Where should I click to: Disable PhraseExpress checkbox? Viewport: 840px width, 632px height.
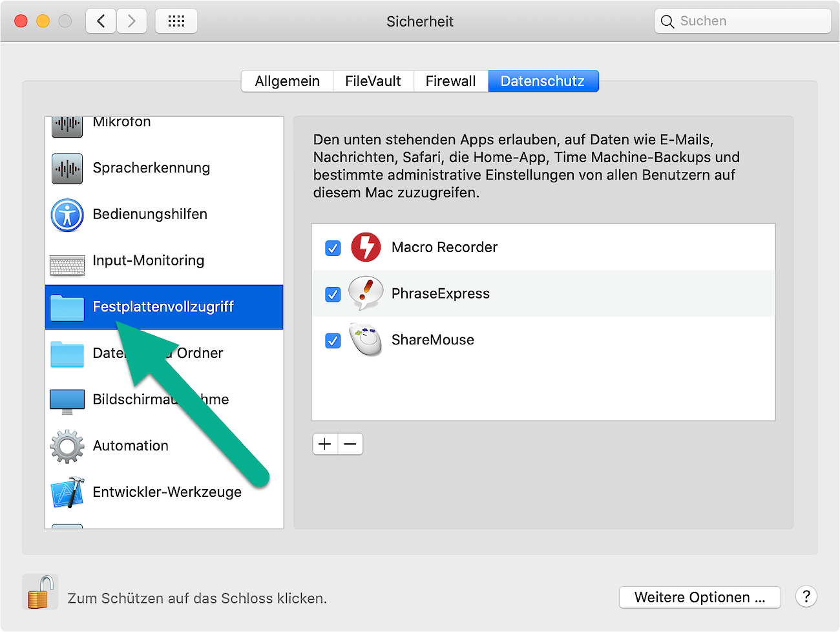coord(333,295)
